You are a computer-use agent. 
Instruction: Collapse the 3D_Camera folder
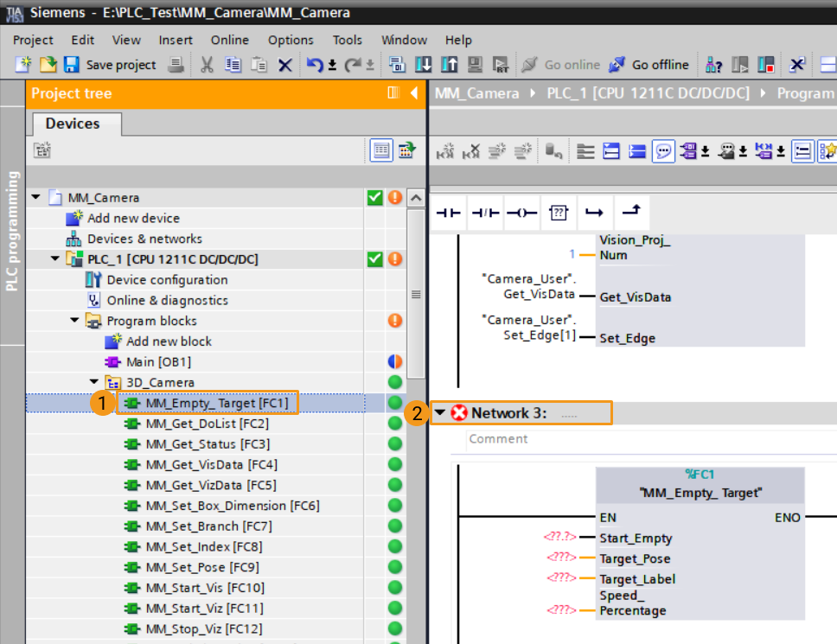tap(94, 382)
